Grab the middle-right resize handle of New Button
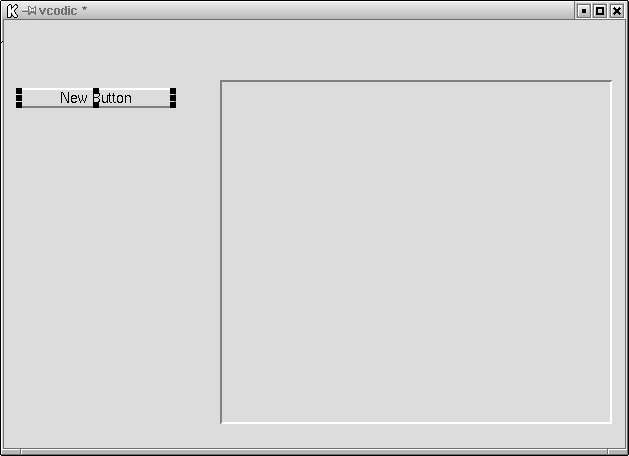Screen dimensions: 629x456 point(173,98)
